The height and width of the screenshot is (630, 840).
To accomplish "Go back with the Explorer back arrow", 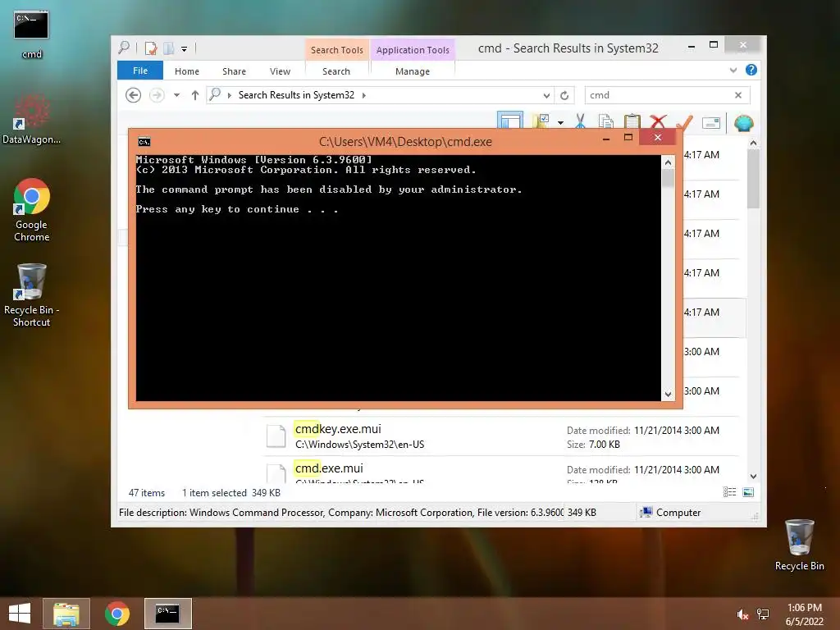I will click(x=134, y=95).
